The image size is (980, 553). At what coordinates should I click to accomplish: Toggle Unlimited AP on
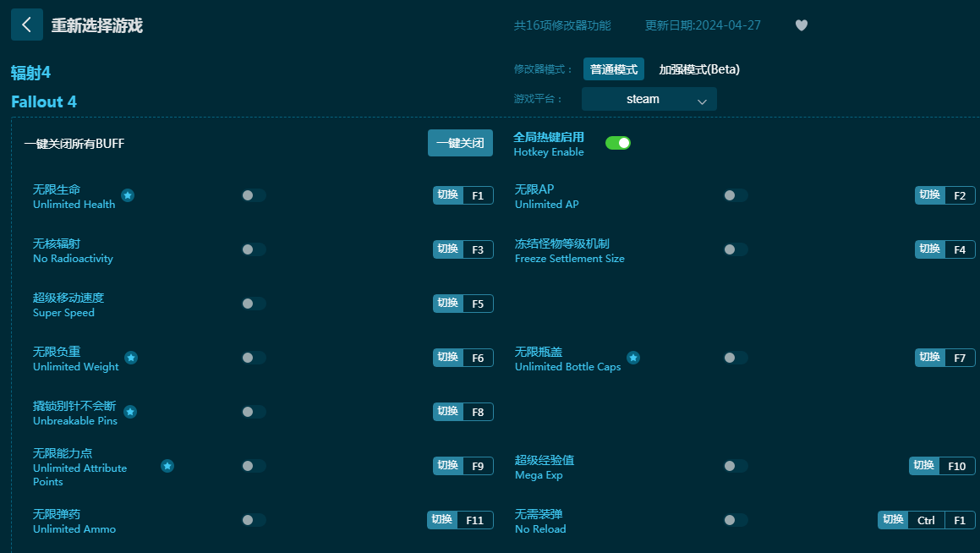pos(736,195)
